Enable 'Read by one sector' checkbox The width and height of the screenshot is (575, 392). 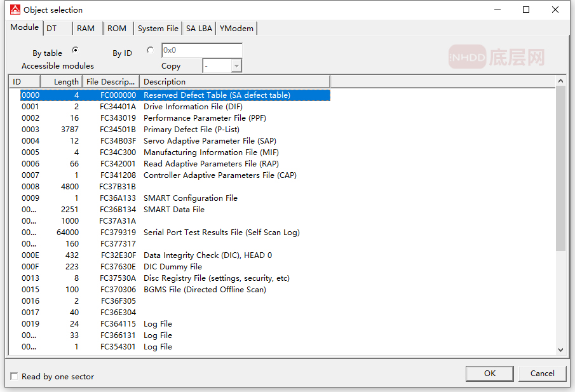pyautogui.click(x=14, y=377)
